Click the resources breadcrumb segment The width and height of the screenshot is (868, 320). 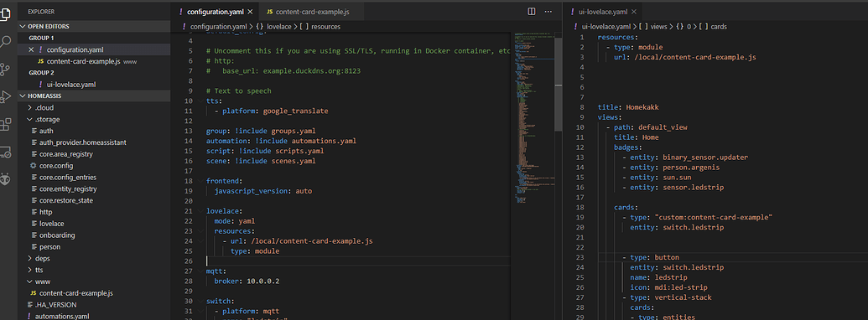click(x=326, y=27)
